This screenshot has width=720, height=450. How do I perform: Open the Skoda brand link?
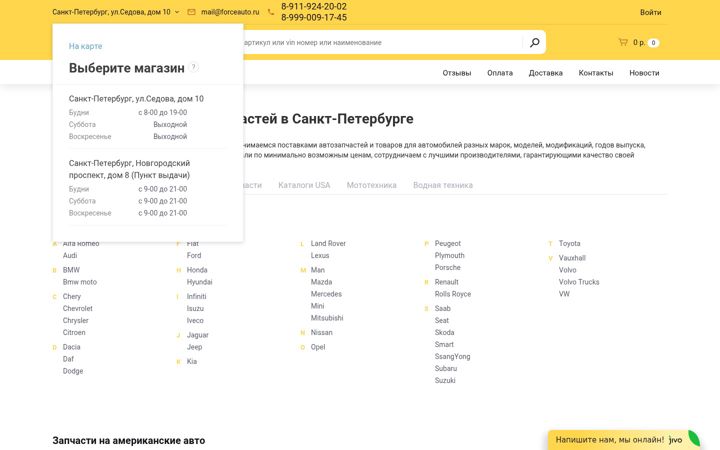pyautogui.click(x=444, y=332)
